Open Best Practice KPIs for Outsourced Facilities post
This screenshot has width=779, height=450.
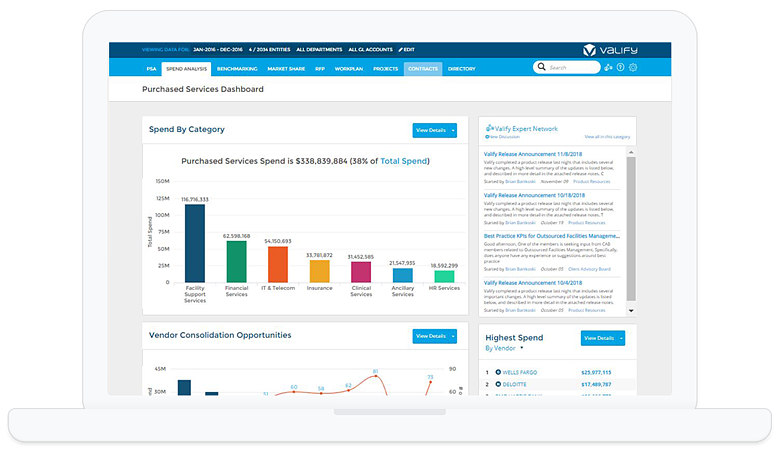point(551,236)
